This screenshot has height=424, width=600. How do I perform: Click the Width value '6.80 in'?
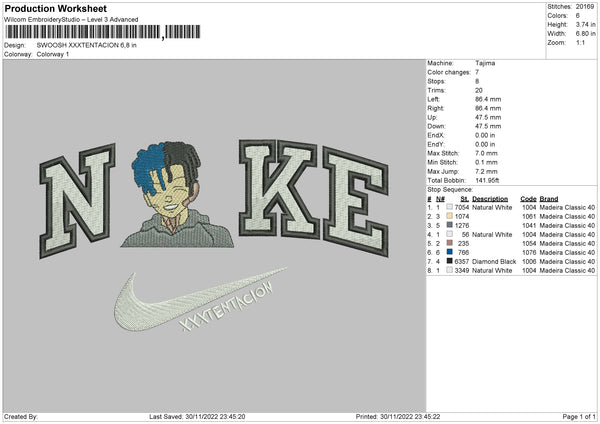pyautogui.click(x=585, y=34)
